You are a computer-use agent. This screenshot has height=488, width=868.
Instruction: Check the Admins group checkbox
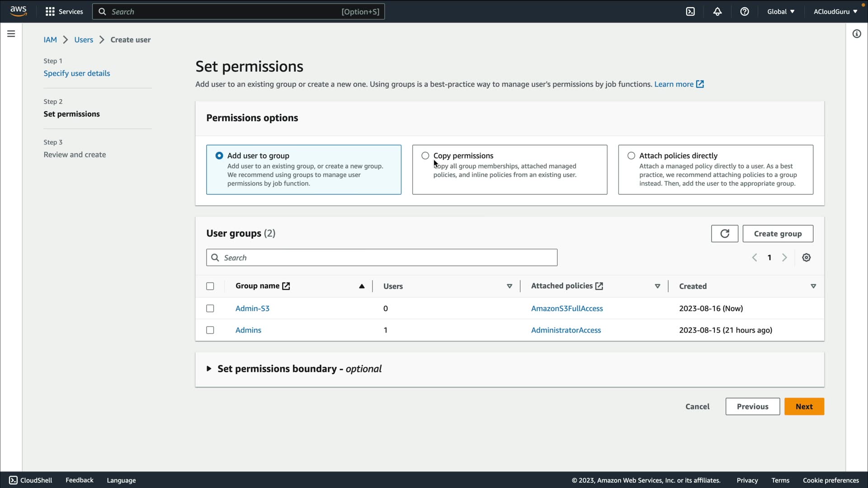pyautogui.click(x=210, y=330)
